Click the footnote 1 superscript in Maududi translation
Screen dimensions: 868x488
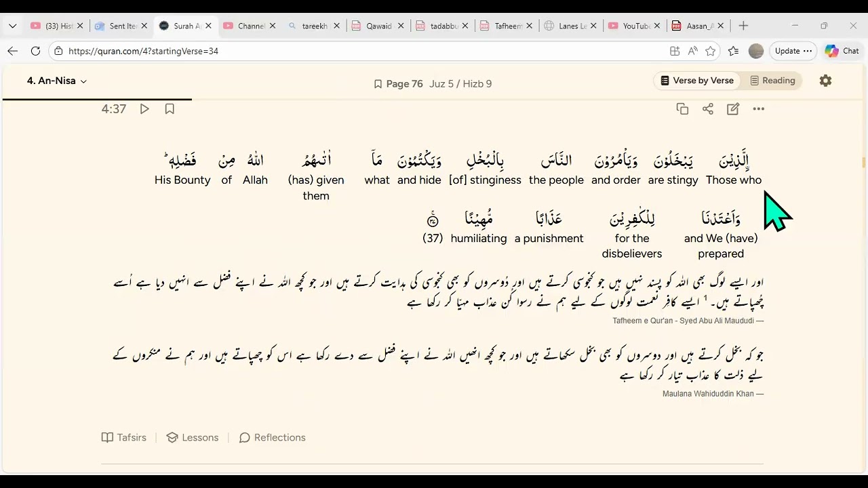705,298
